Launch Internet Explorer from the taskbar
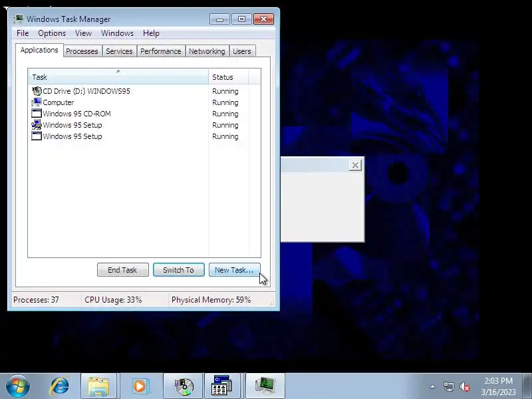 point(60,386)
